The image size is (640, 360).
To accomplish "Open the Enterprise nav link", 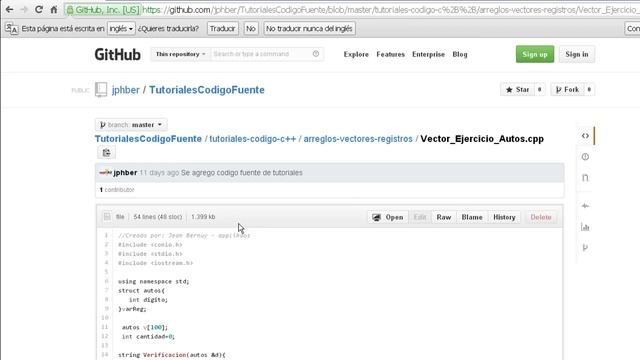I will pyautogui.click(x=428, y=54).
